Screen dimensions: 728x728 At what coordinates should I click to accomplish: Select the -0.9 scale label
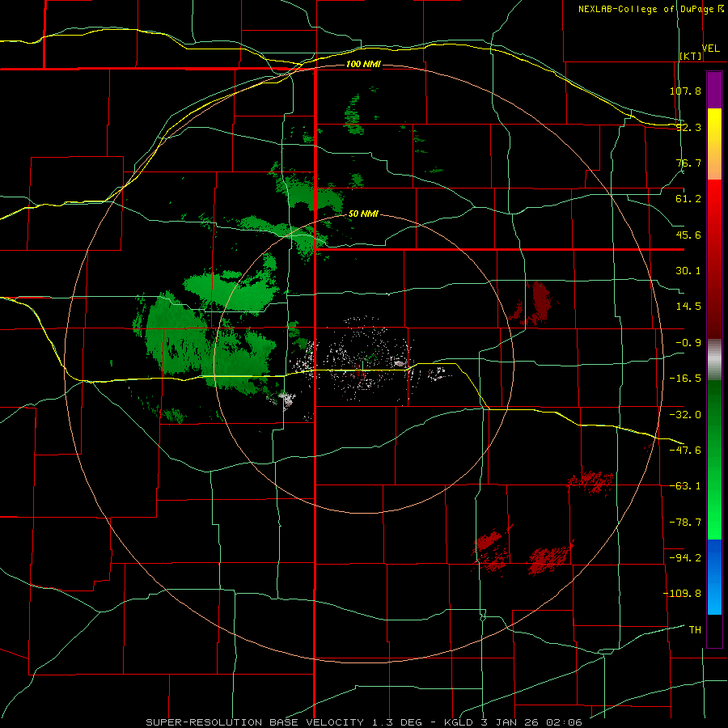688,343
